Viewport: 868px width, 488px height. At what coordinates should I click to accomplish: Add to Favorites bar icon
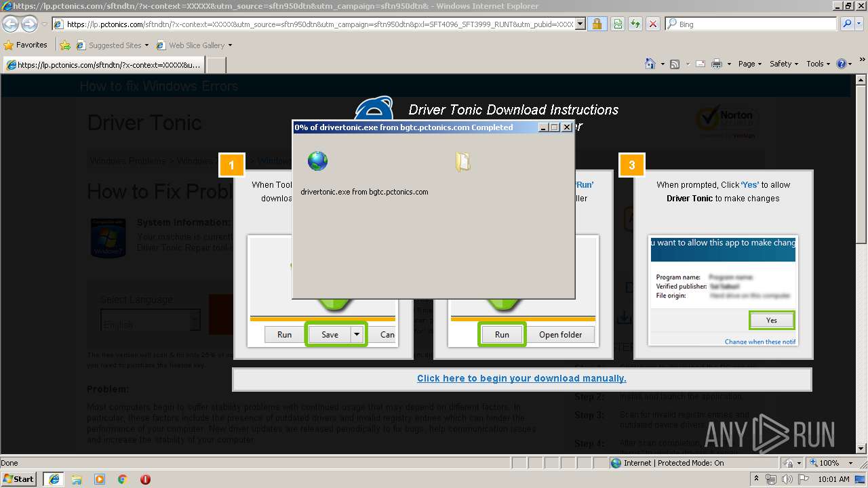point(65,45)
